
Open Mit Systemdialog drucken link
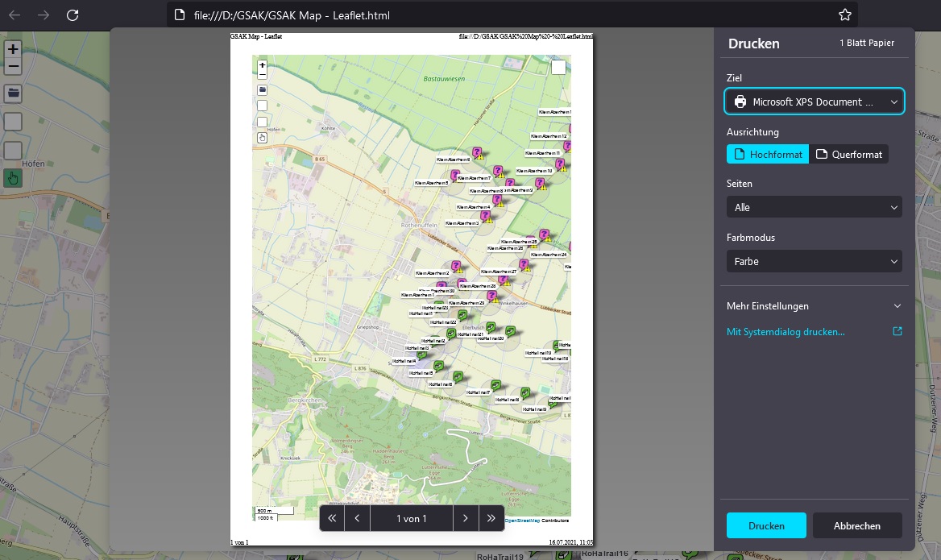(x=786, y=331)
